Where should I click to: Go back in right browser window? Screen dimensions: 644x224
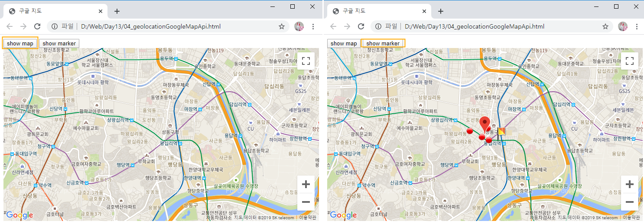point(333,26)
